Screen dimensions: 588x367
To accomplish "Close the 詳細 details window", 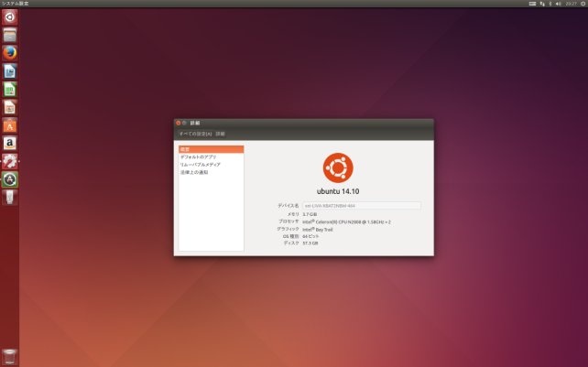I will pos(178,123).
